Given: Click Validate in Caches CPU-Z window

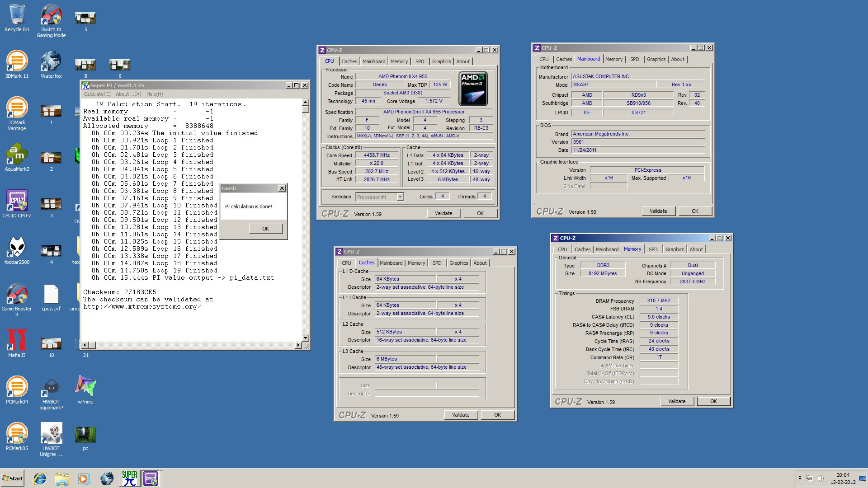Looking at the screenshot, I should click(x=461, y=415).
